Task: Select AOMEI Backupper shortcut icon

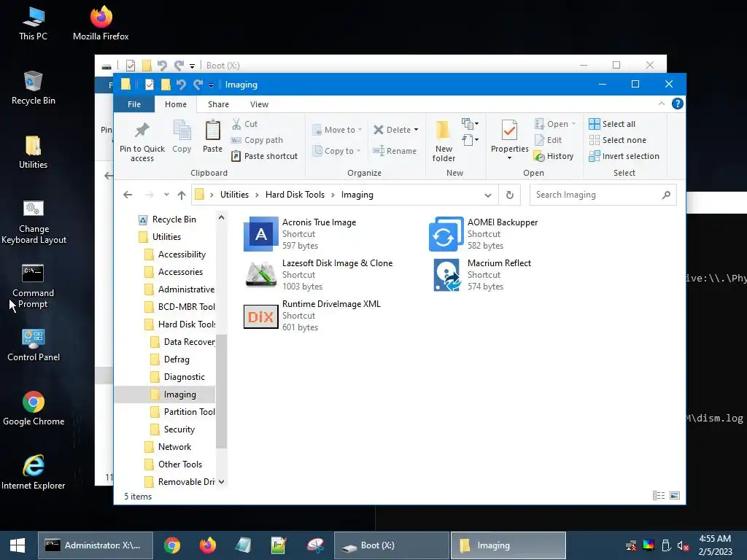Action: tap(446, 234)
